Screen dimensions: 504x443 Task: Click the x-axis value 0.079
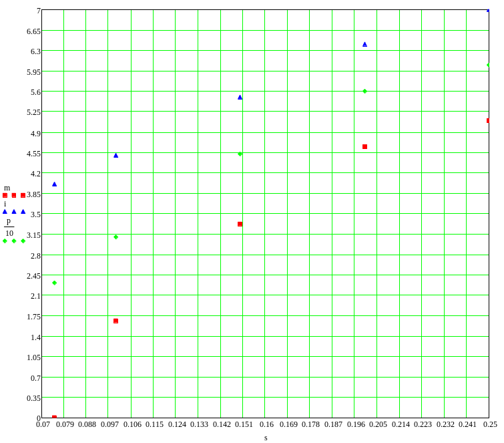click(x=65, y=424)
